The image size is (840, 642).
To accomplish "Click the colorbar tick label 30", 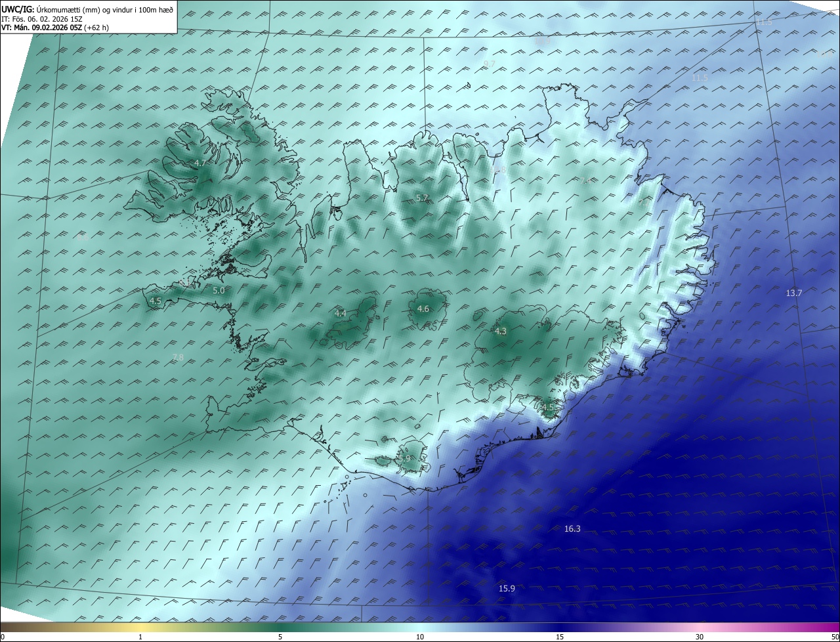I will pyautogui.click(x=700, y=637).
